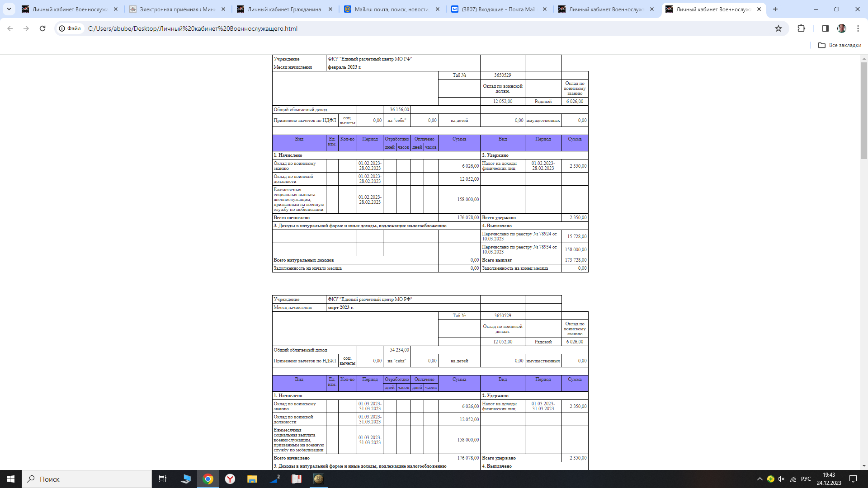Open a new browser tab
This screenshot has height=488, width=868.
pos(775,9)
